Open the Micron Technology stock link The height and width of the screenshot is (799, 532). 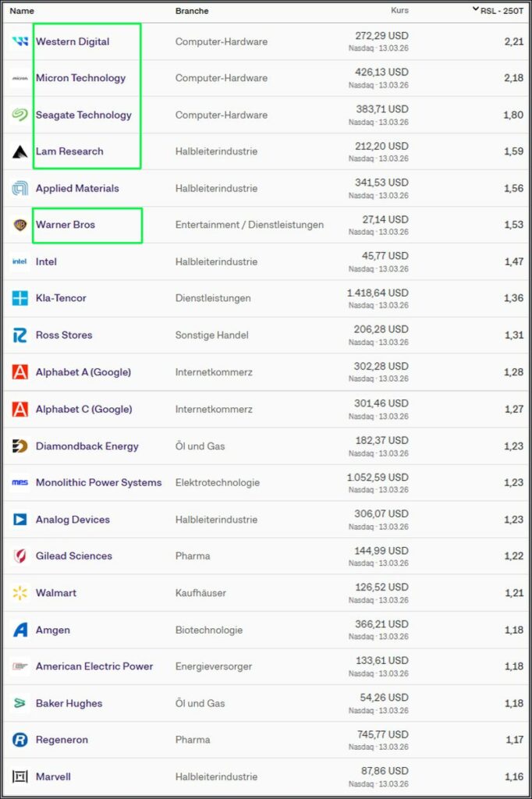pyautogui.click(x=80, y=78)
